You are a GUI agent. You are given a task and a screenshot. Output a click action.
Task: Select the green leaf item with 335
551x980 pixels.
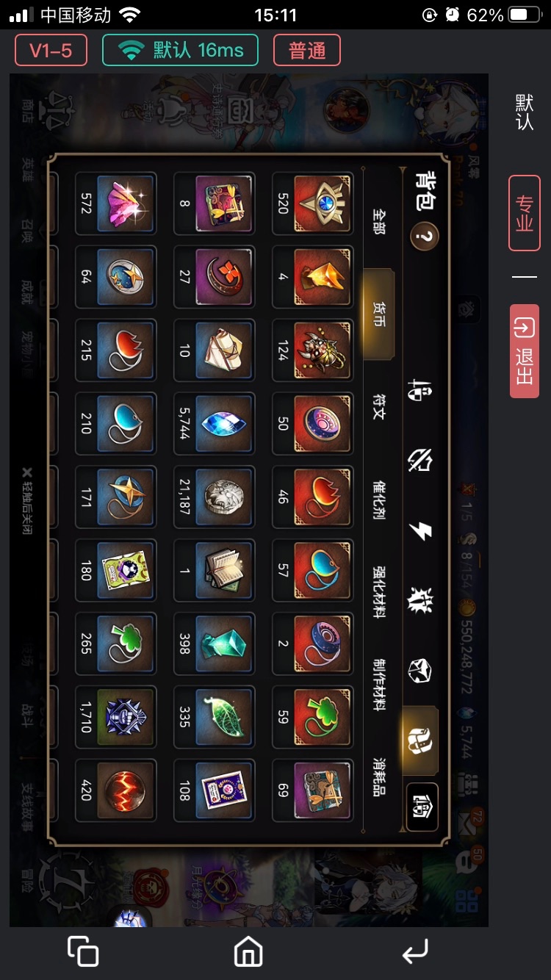214,717
